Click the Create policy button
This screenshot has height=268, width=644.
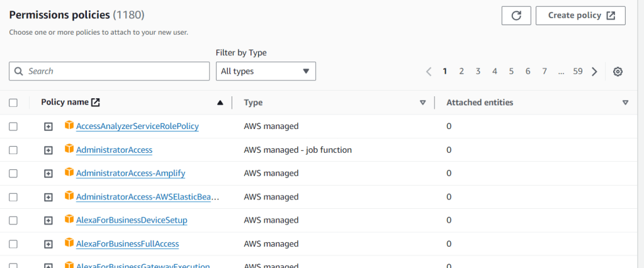(580, 16)
